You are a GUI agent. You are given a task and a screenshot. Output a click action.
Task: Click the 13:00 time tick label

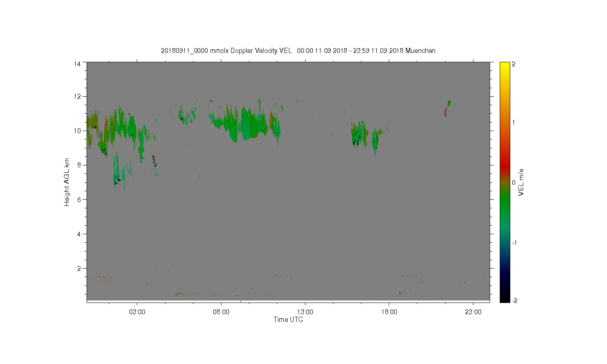coord(305,312)
